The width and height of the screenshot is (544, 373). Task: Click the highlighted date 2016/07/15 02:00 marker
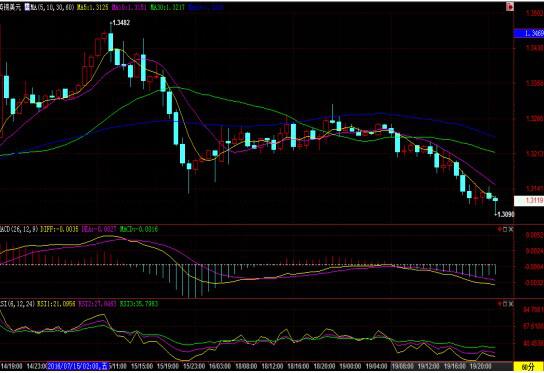tap(78, 366)
